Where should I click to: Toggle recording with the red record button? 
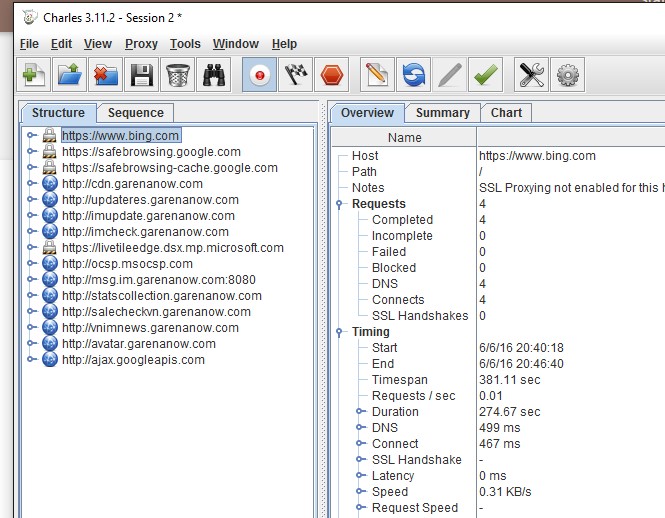tap(259, 75)
